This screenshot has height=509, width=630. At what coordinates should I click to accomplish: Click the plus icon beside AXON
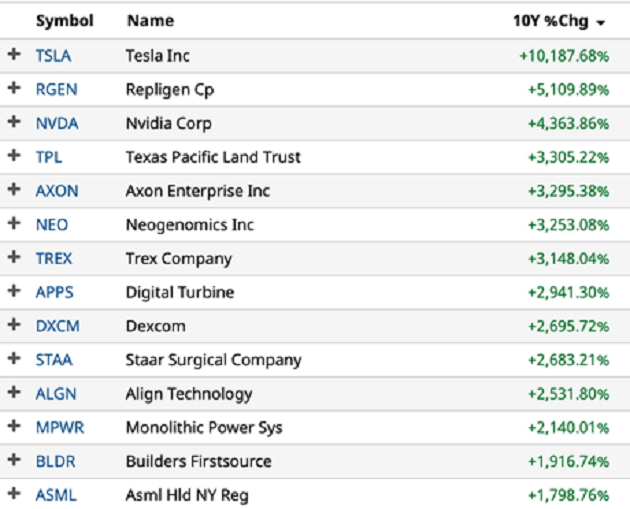14,191
